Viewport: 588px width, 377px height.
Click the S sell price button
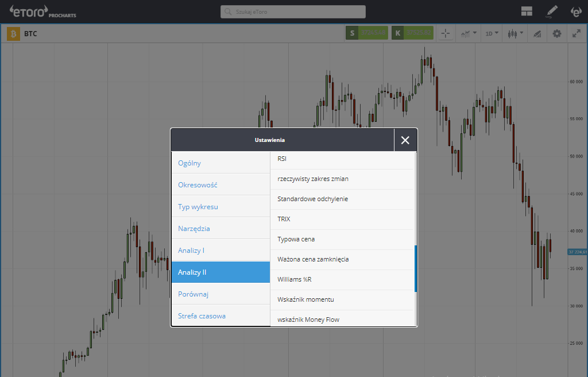[367, 33]
